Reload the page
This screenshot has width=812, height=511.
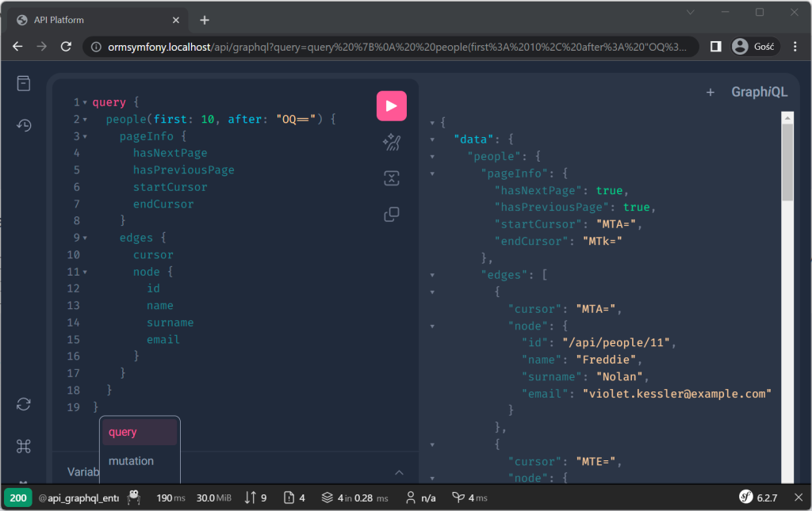click(67, 47)
